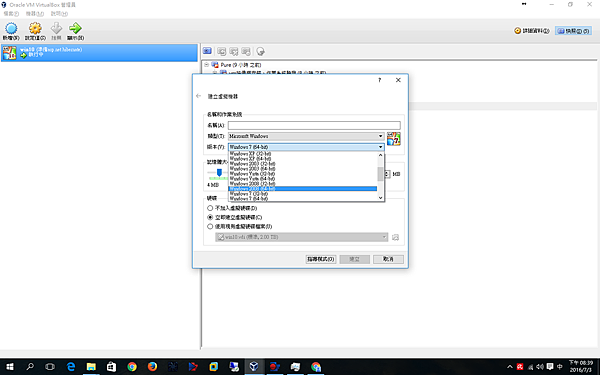Click the Cancel (取消) button
This screenshot has height=375, width=600.
[388, 259]
